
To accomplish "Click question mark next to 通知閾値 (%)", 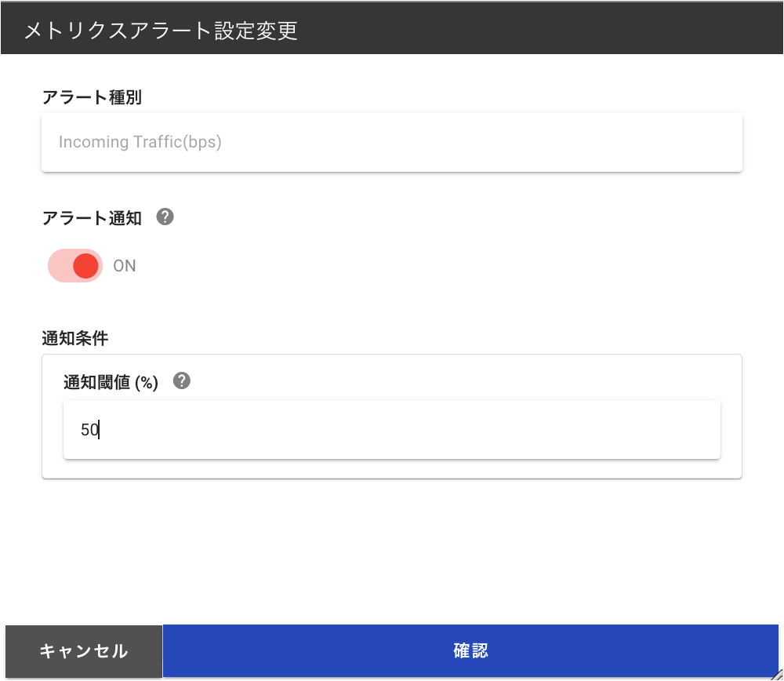I will [182, 381].
